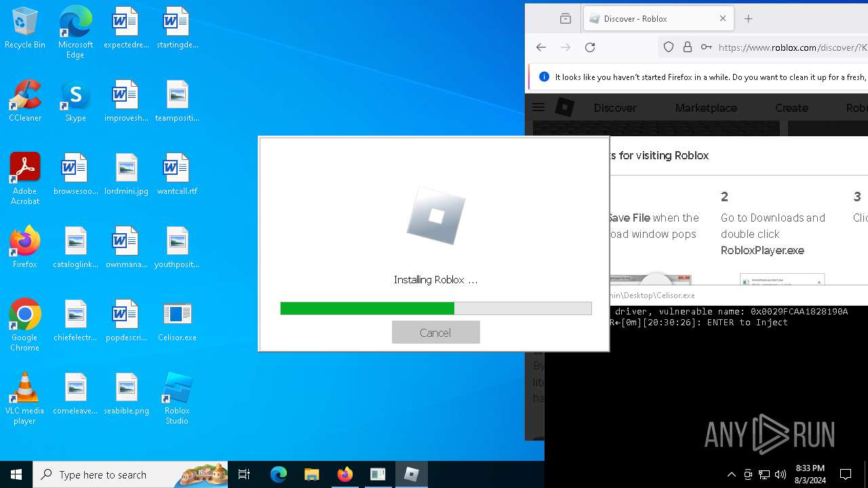Open the Microsoft Edge desktop shortcut
The width and height of the screenshot is (868, 488).
point(75,33)
